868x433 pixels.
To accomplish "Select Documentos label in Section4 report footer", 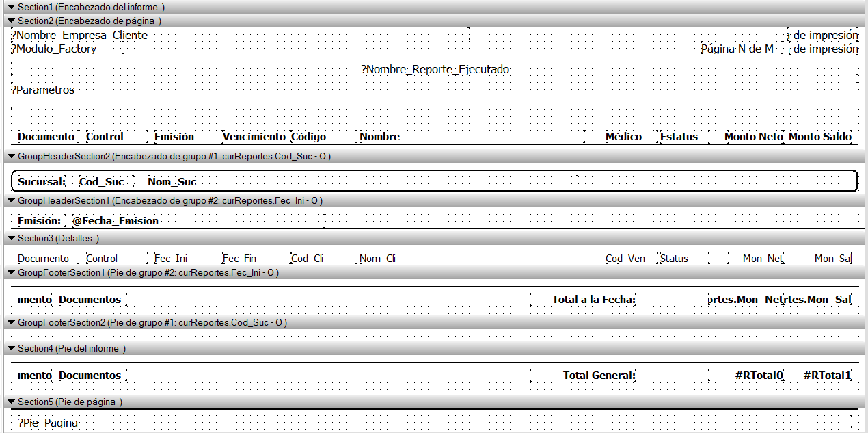I will 92,376.
